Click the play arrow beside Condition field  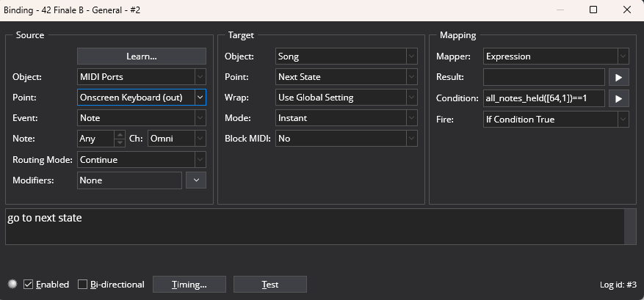pyautogui.click(x=618, y=98)
